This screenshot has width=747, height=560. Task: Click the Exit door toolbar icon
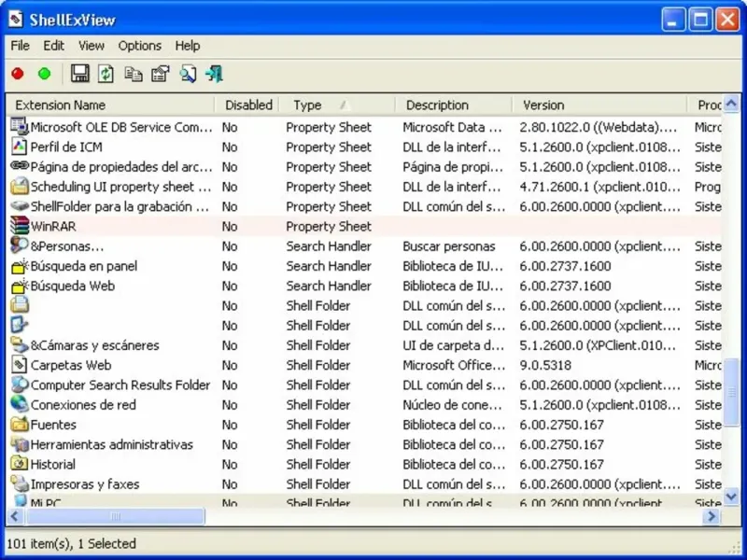[215, 74]
